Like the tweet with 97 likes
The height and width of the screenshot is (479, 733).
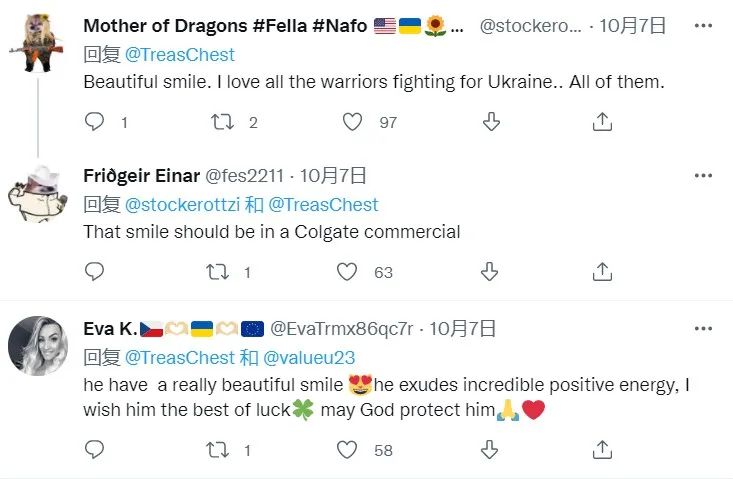tap(352, 122)
